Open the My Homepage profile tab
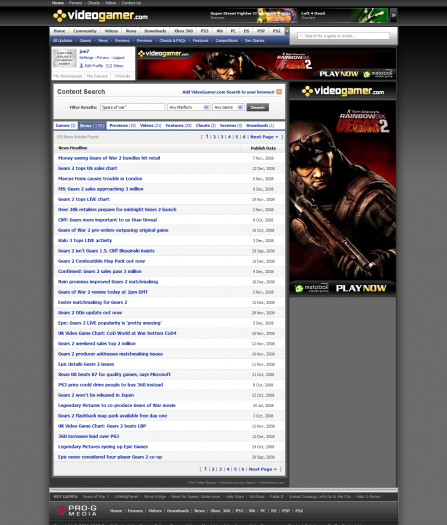Viewport: 447px width, 525px height. click(68, 76)
